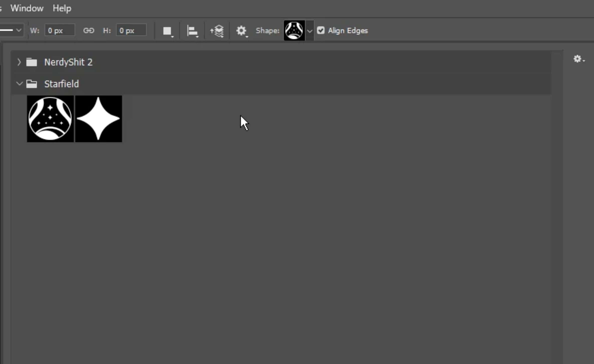Expand the NerdyShit 2 group chevron
This screenshot has height=364, width=594.
pos(19,62)
